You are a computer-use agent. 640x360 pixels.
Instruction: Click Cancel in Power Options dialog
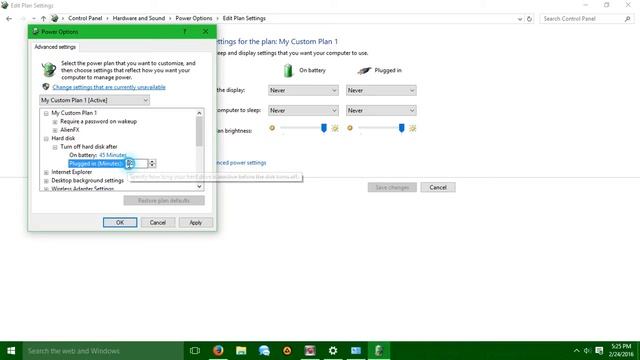pyautogui.click(x=158, y=222)
